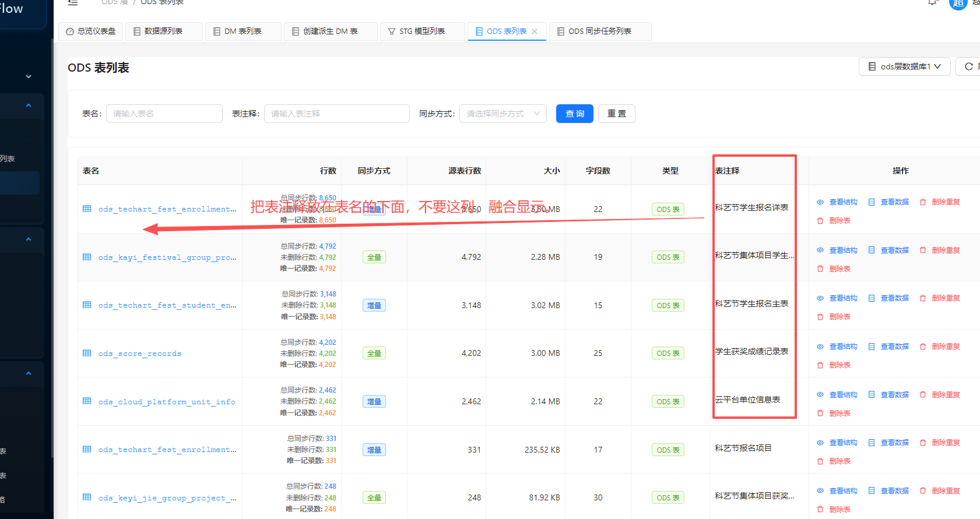Focus the 表名 search input field
This screenshot has width=980, height=519.
164,114
